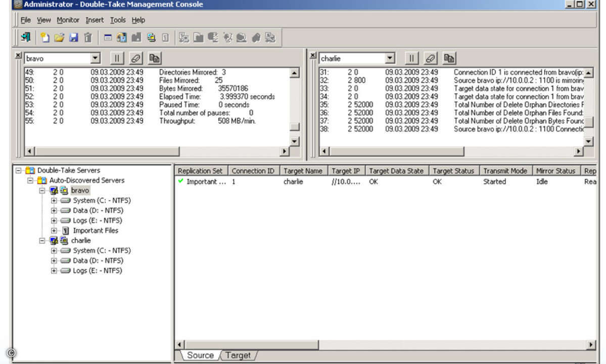Image resolution: width=606 pixels, height=364 pixels.
Task: Click the replication set icon beside Important Files
Action: tap(66, 231)
